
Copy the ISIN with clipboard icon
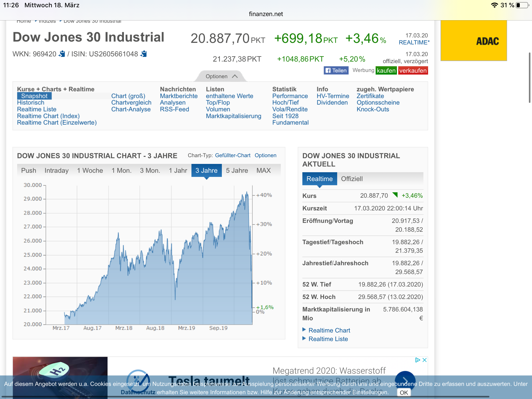coord(143,54)
